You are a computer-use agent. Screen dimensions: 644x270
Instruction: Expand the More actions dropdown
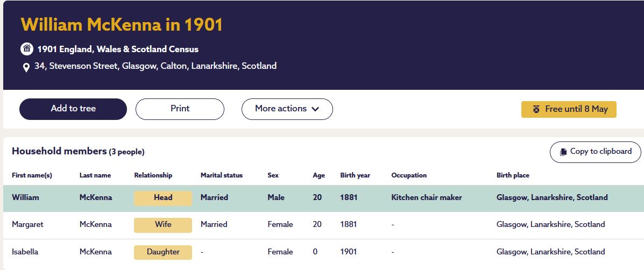[x=287, y=109]
